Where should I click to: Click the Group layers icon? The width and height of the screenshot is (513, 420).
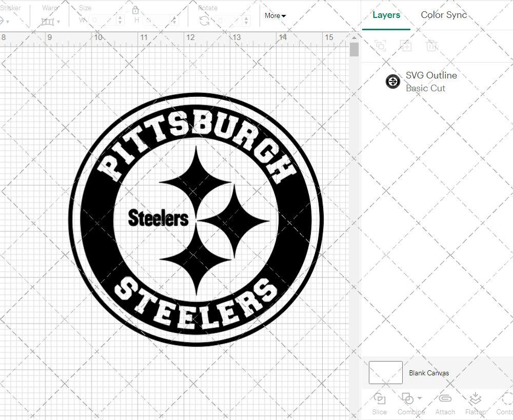click(x=380, y=46)
